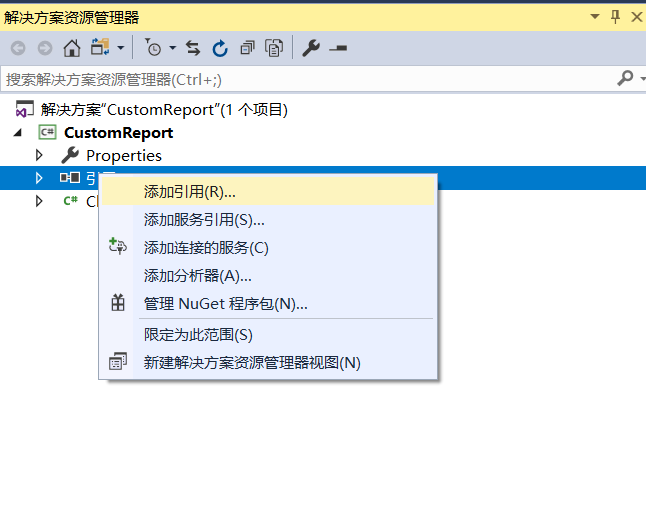Click the Collapse All toolbar icon
646x512 pixels.
click(247, 48)
